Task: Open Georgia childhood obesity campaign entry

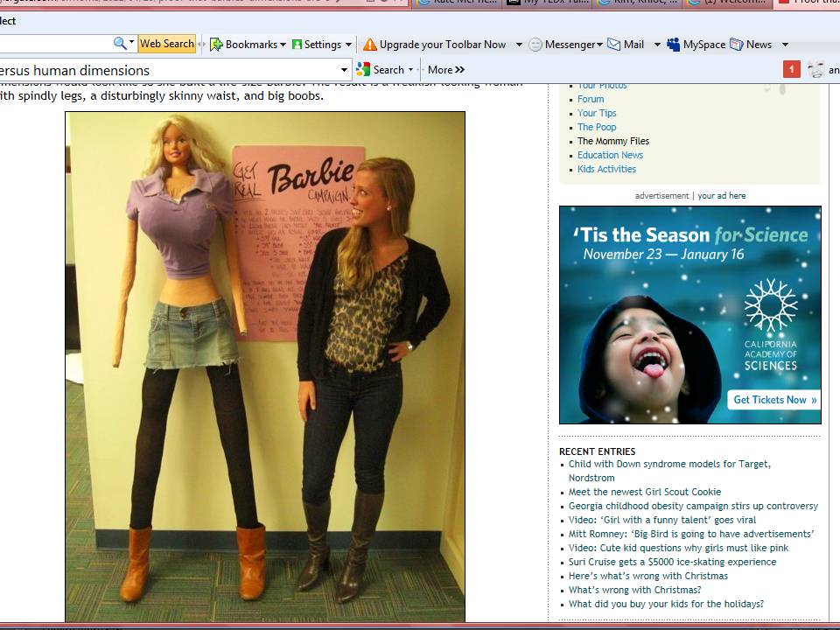Action: (x=693, y=506)
